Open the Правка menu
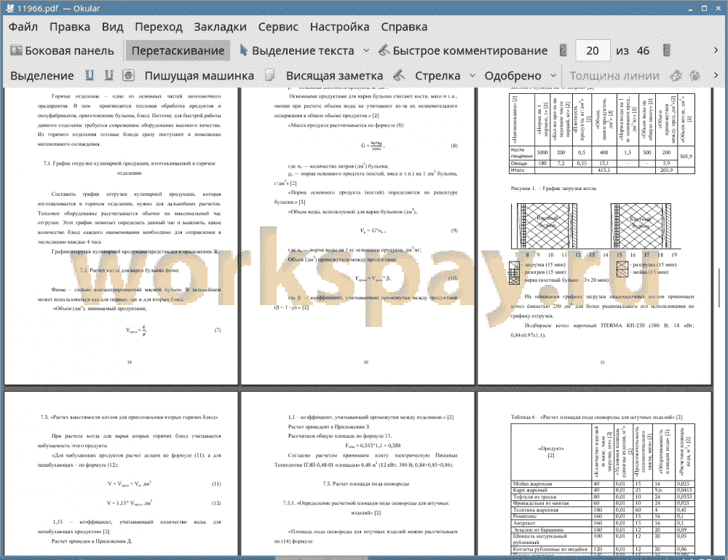728x560 pixels. (70, 27)
